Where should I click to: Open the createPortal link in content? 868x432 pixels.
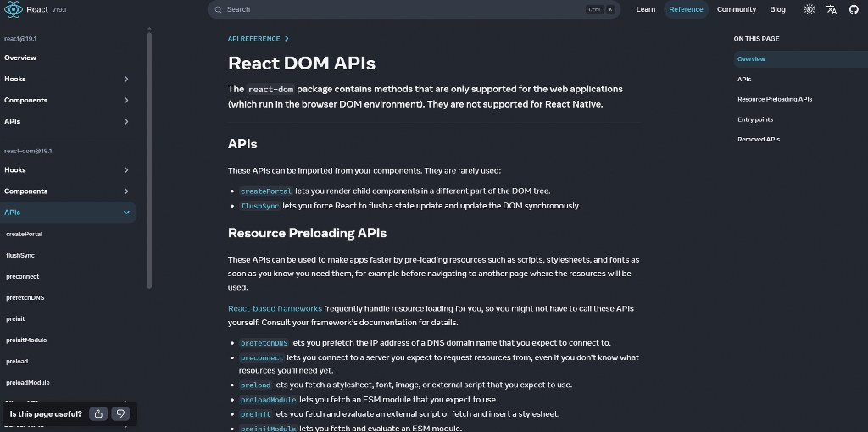coord(265,191)
